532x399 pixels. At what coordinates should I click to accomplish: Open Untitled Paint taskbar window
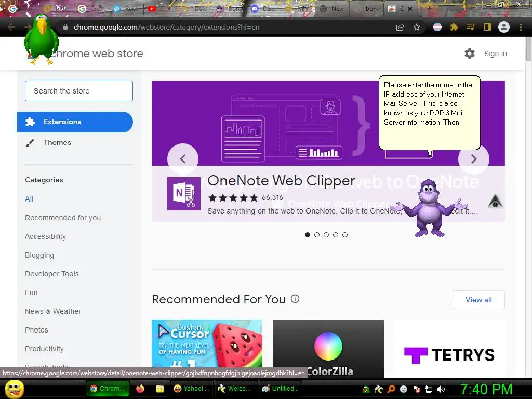(x=281, y=389)
